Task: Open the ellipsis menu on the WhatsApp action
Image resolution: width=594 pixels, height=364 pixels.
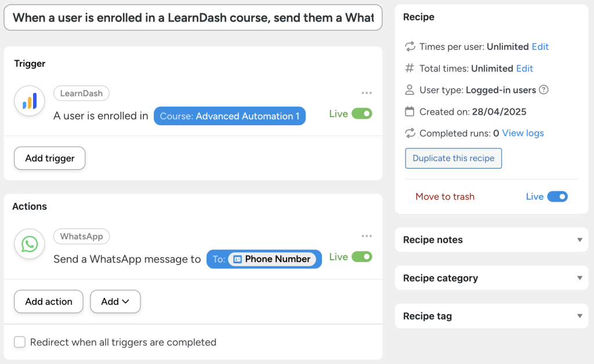Action: pyautogui.click(x=367, y=236)
